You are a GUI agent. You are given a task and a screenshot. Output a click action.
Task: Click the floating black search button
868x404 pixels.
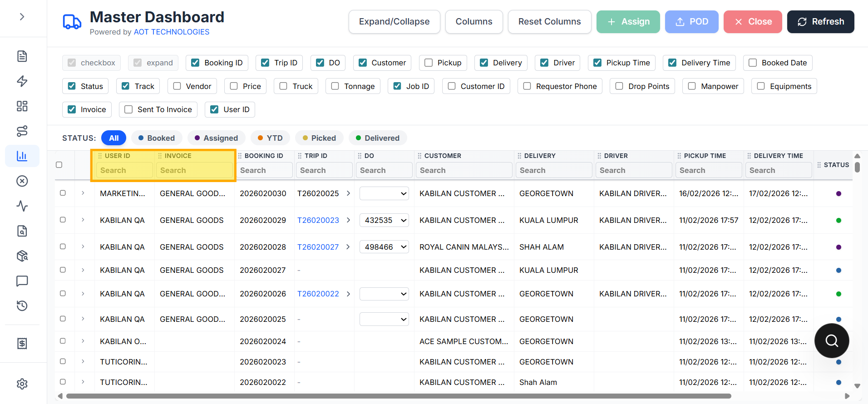(832, 340)
